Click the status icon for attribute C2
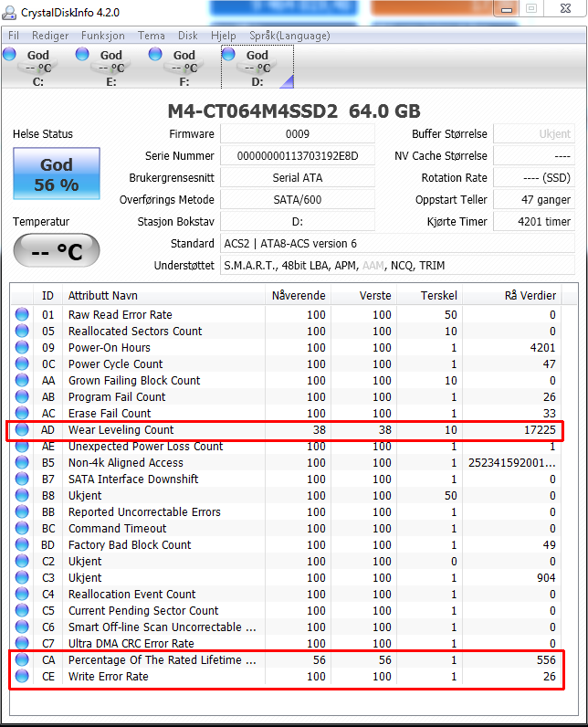This screenshot has height=727, width=588. point(22,561)
